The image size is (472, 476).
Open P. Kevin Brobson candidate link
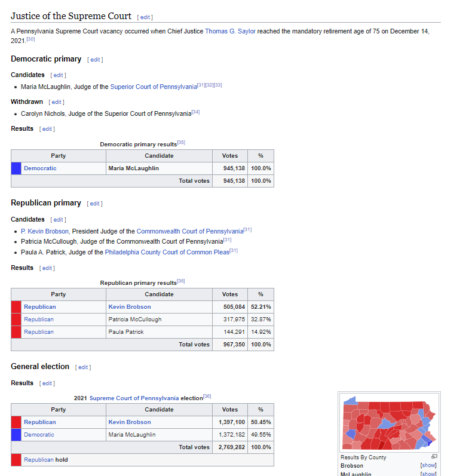point(45,231)
